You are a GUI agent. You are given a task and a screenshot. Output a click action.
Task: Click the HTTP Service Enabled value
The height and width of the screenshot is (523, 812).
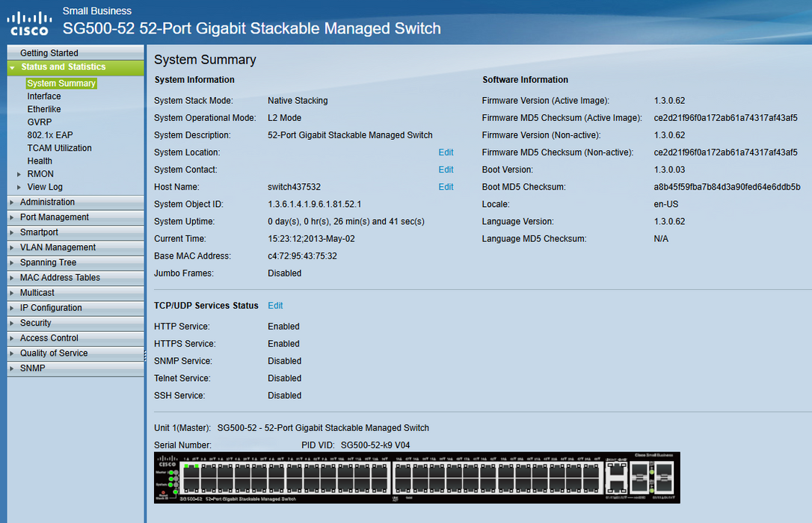coord(284,327)
